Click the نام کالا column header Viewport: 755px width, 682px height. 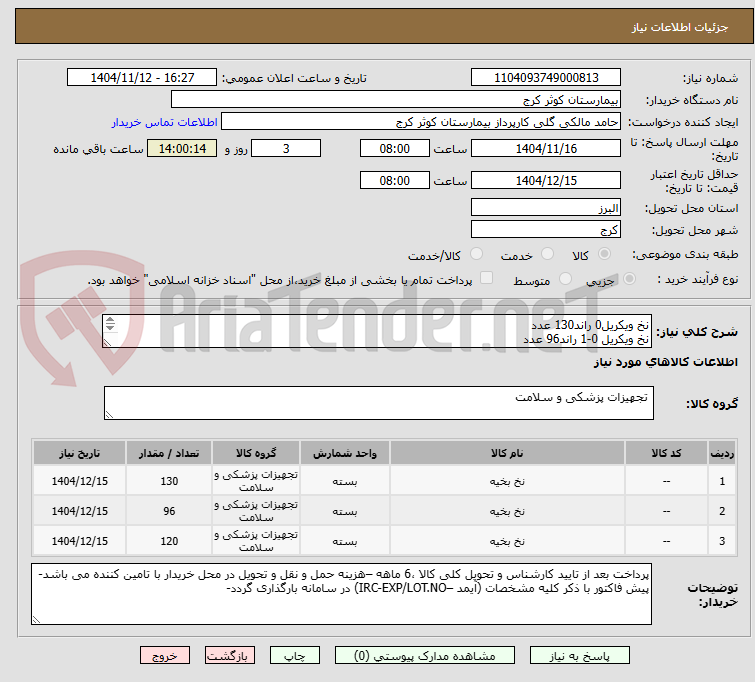coord(507,453)
